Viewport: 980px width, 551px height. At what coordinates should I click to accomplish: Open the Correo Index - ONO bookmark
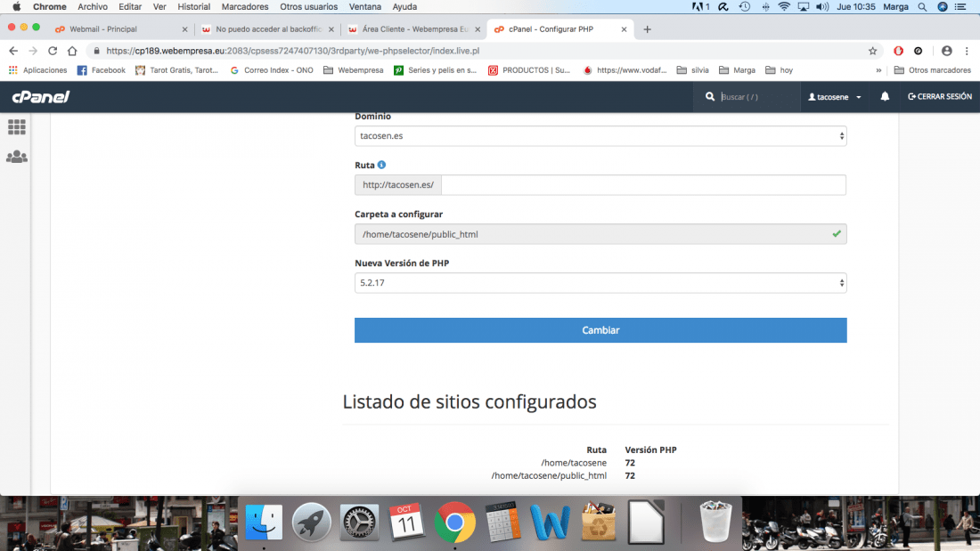coord(271,70)
